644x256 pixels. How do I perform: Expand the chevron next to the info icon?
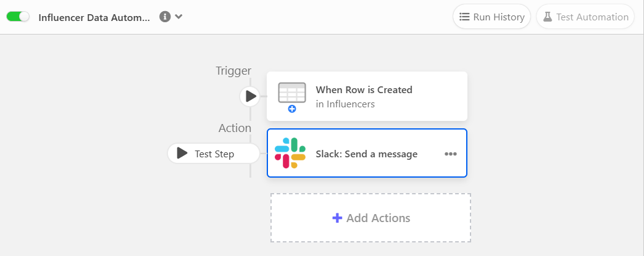pos(179,17)
